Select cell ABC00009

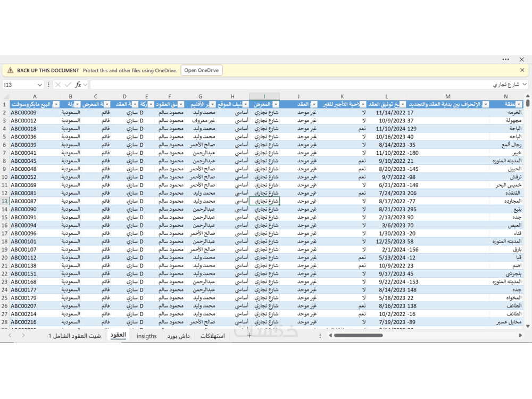(35, 113)
